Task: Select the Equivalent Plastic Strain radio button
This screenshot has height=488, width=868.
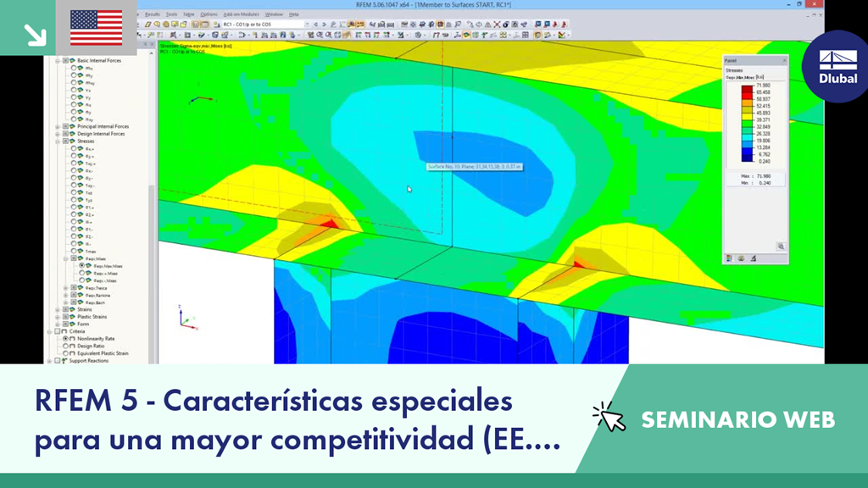Action: tap(65, 353)
